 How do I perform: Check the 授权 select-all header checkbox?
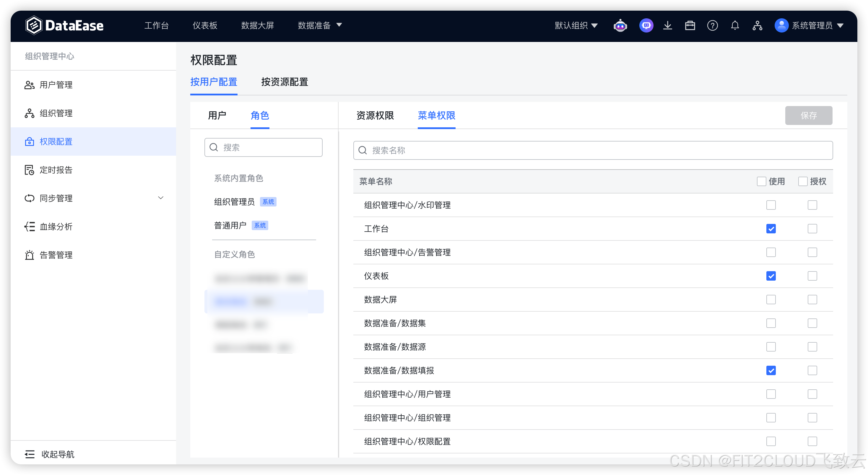803,182
